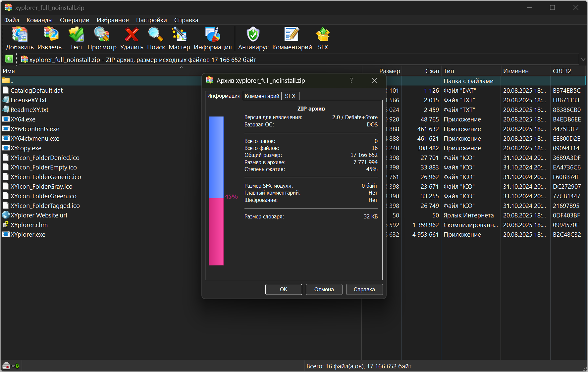Click the dialog's question mark help button

point(351,80)
